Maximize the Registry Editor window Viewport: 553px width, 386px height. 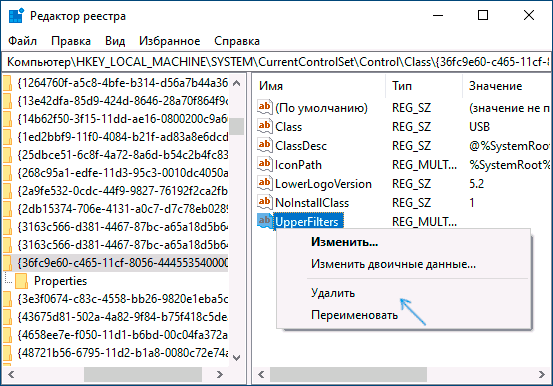[483, 15]
